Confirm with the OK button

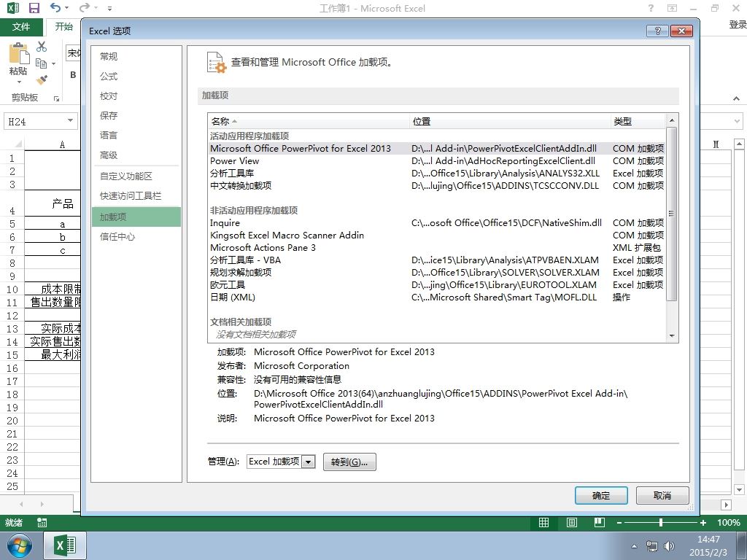pyautogui.click(x=601, y=495)
